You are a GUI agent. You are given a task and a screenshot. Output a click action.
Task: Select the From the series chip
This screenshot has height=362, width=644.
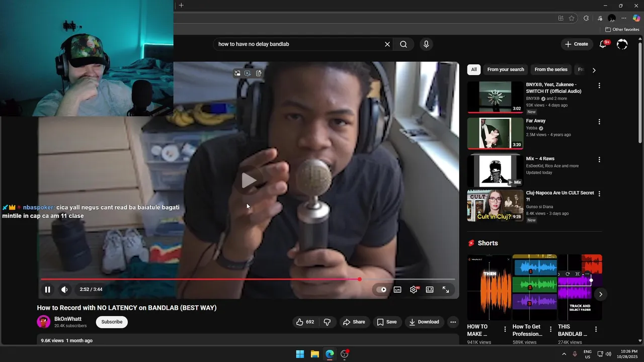pos(551,69)
